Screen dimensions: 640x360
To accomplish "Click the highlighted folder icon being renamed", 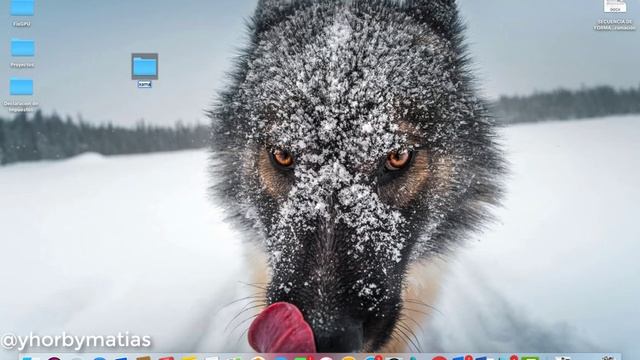I will pyautogui.click(x=144, y=66).
